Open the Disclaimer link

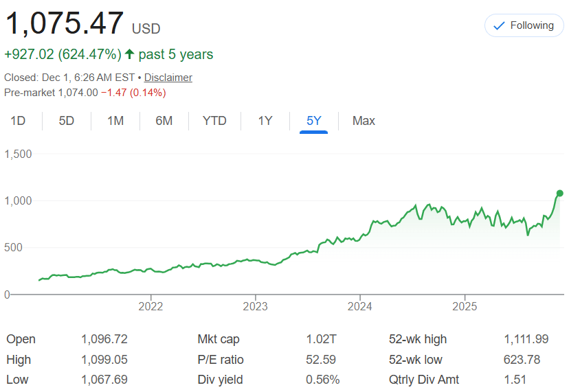[168, 78]
